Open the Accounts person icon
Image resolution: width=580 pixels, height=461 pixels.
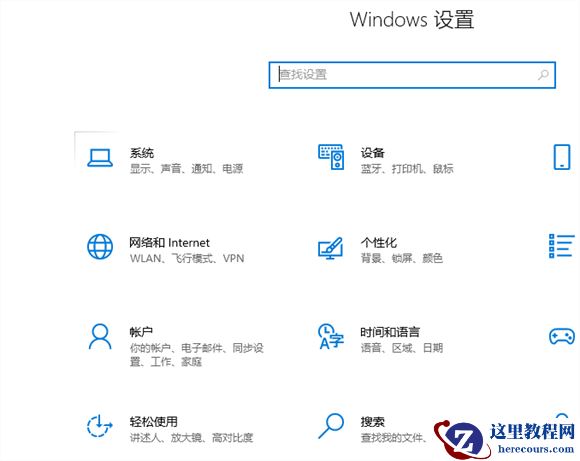point(100,336)
